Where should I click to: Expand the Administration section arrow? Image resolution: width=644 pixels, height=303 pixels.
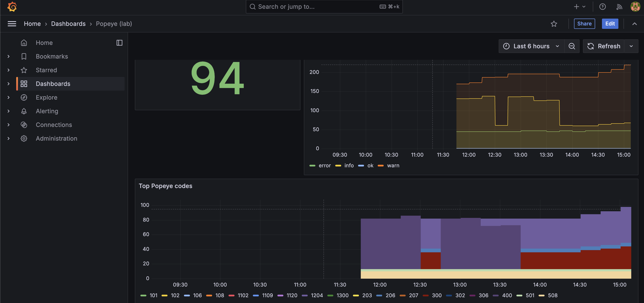tap(9, 138)
